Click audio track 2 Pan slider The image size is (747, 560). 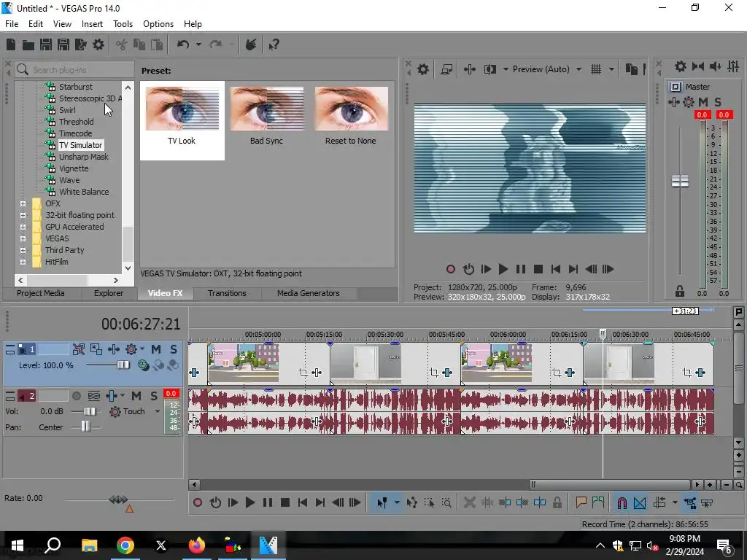click(85, 427)
